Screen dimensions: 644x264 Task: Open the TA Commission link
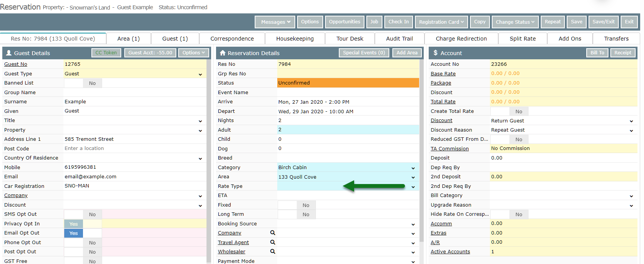(x=449, y=149)
